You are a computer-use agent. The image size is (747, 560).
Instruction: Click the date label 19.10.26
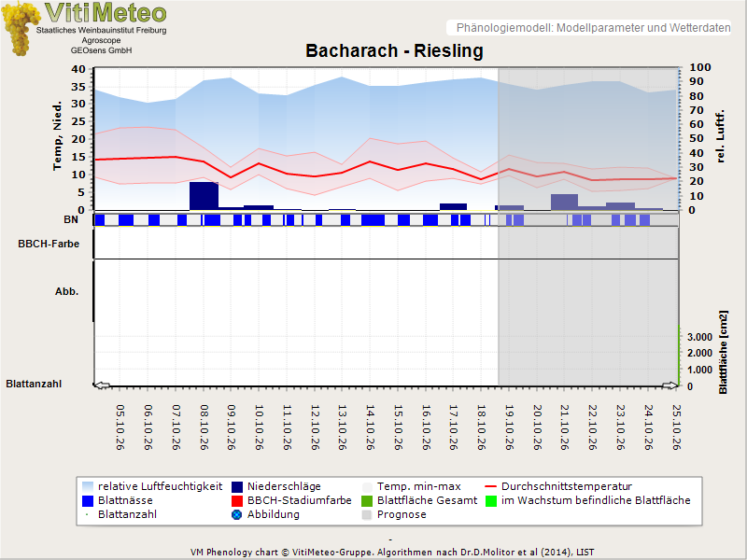tap(509, 427)
